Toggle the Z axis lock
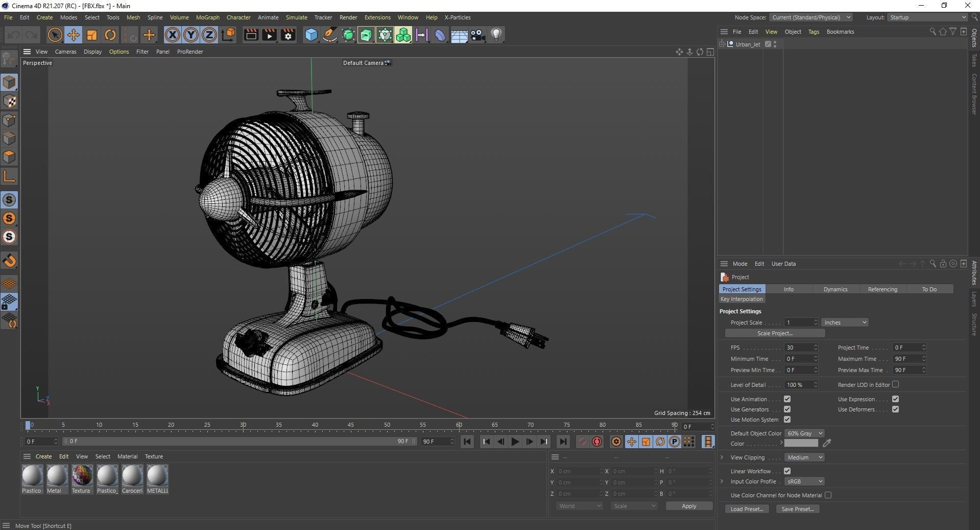 click(209, 35)
